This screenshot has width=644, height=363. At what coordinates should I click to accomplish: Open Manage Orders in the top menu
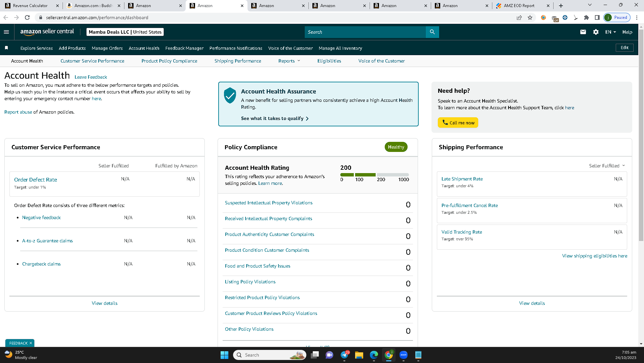pyautogui.click(x=107, y=48)
